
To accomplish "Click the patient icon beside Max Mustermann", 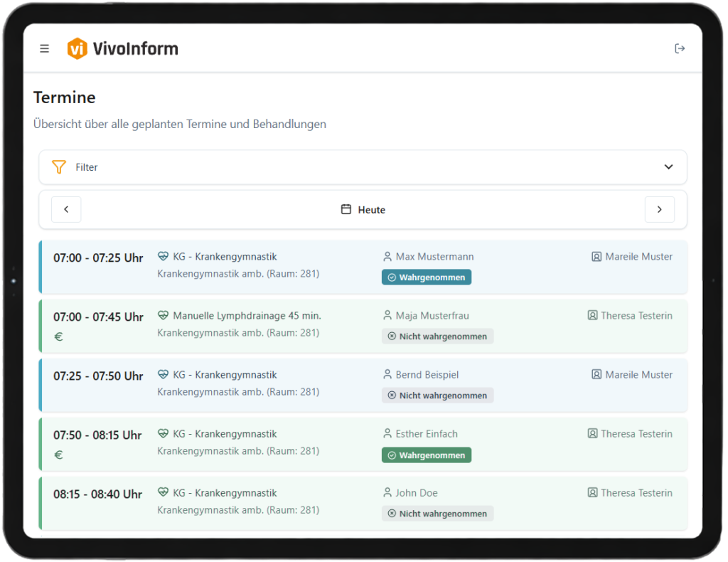I will tap(387, 256).
